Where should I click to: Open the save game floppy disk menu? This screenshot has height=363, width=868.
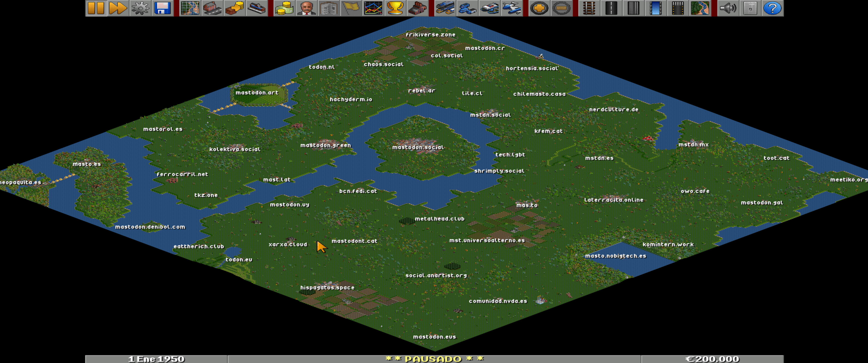coord(163,8)
